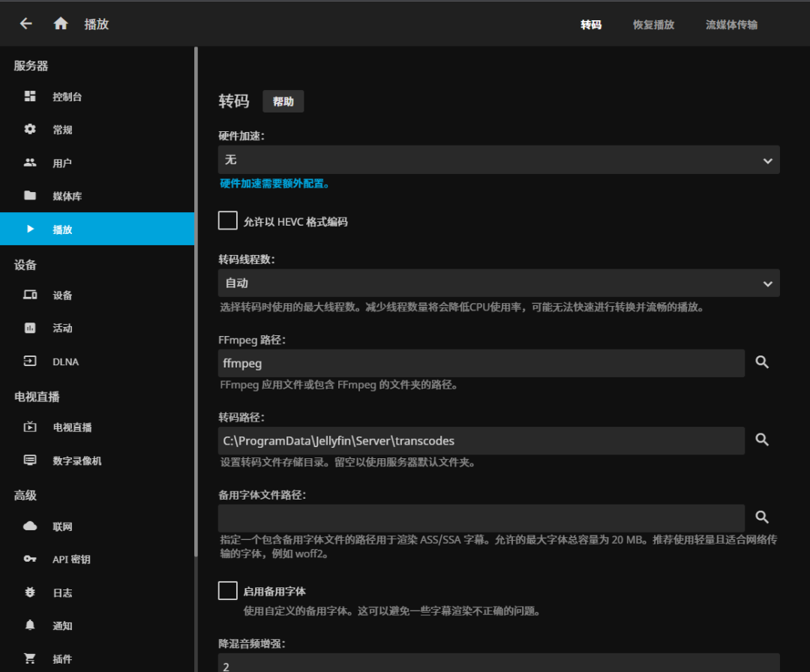Open 媒体库 in the sidebar
Screen dimensions: 810x672
click(x=97, y=196)
